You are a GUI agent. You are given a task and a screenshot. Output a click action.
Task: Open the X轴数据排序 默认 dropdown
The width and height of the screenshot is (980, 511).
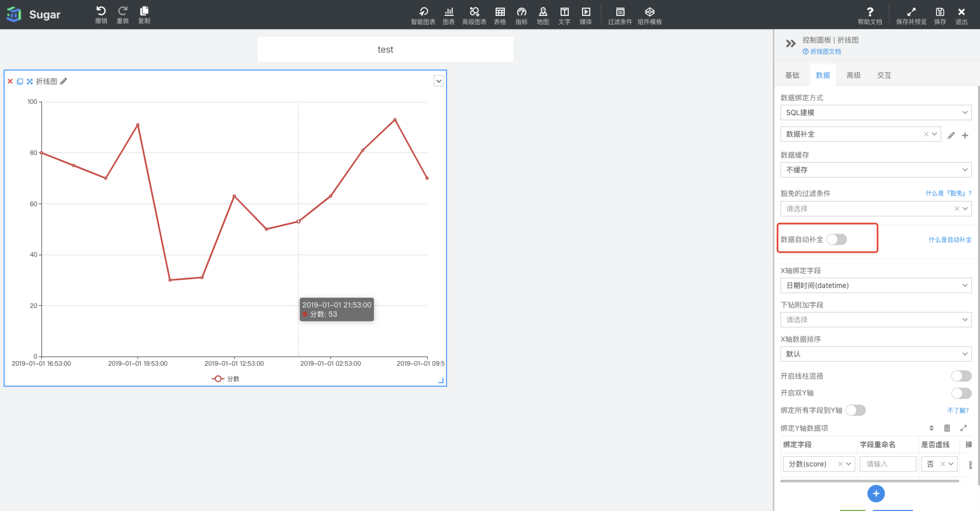(876, 354)
